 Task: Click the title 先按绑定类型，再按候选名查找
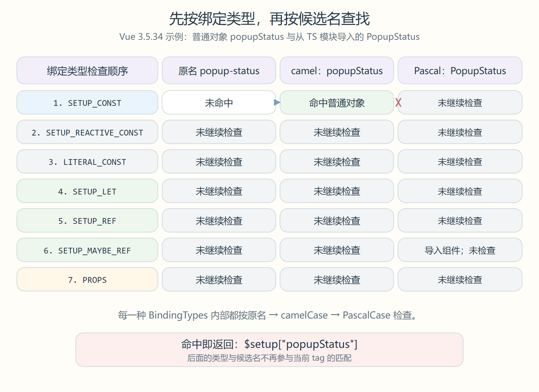click(269, 19)
